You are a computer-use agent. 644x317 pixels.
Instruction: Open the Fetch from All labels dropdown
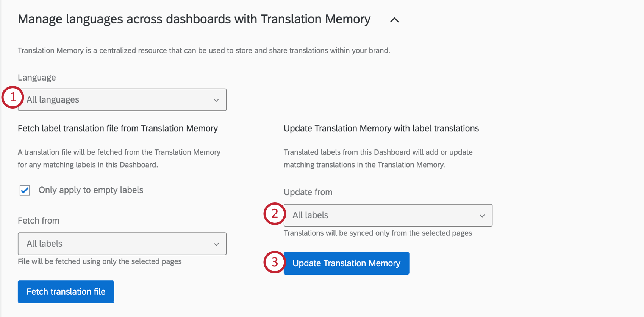(122, 244)
